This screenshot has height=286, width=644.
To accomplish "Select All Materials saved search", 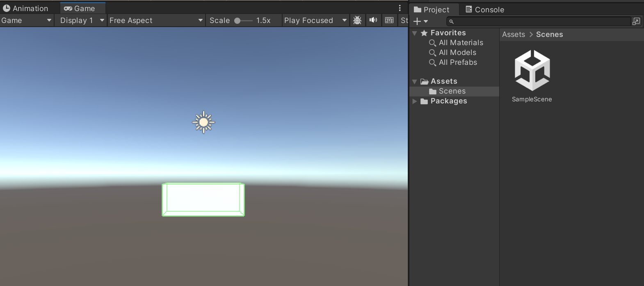I will (461, 43).
